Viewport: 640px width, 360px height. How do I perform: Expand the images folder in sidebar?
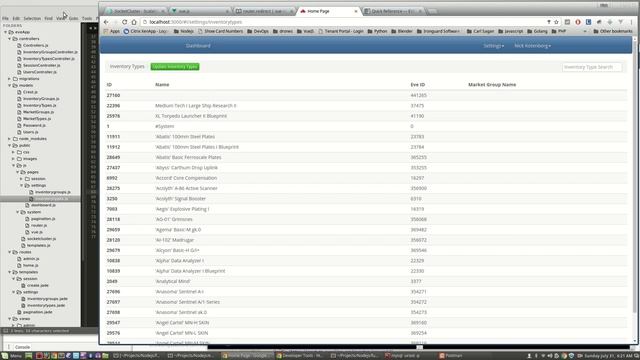[14, 159]
